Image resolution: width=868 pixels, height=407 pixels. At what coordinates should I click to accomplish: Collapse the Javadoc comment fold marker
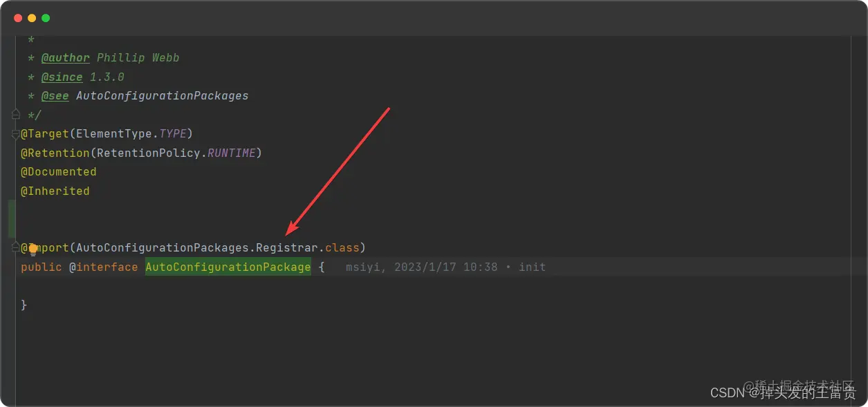pos(16,114)
